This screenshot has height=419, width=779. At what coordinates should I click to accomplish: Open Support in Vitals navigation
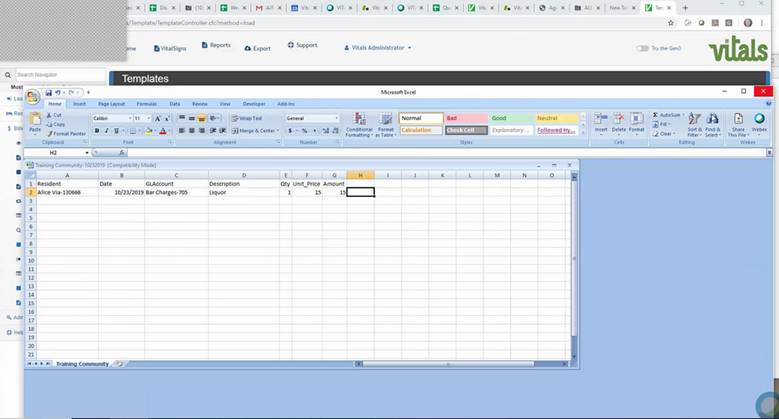[303, 45]
